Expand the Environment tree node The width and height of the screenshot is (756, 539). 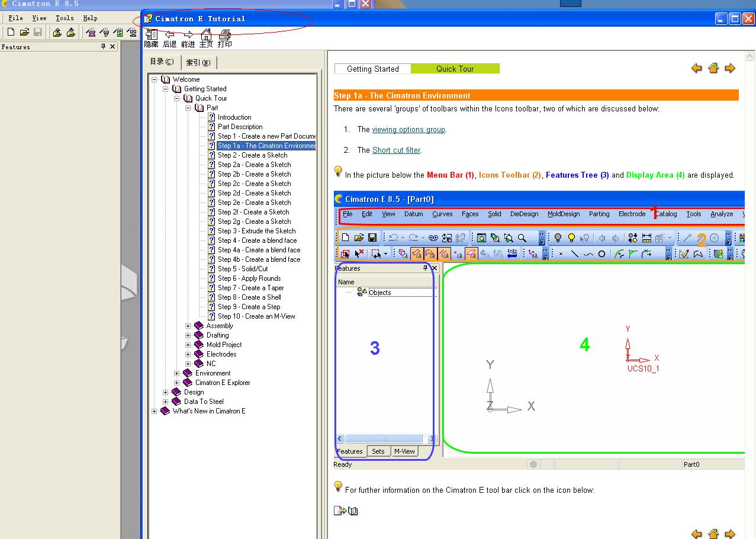click(x=177, y=373)
